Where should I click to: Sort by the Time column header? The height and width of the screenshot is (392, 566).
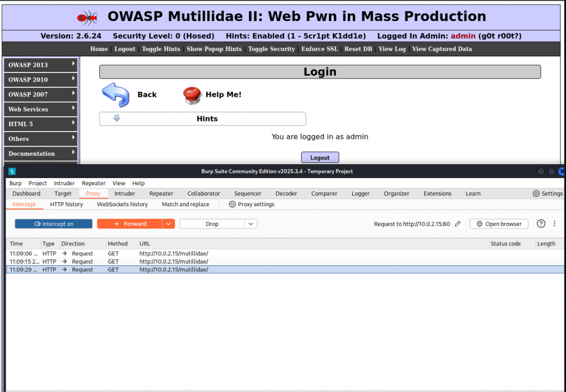pos(23,244)
